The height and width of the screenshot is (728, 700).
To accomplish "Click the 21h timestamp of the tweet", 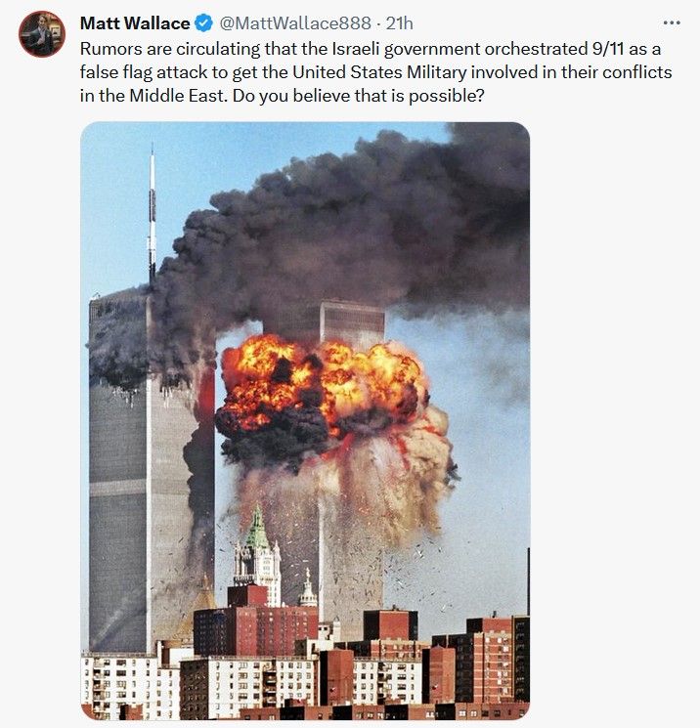I will 399,22.
